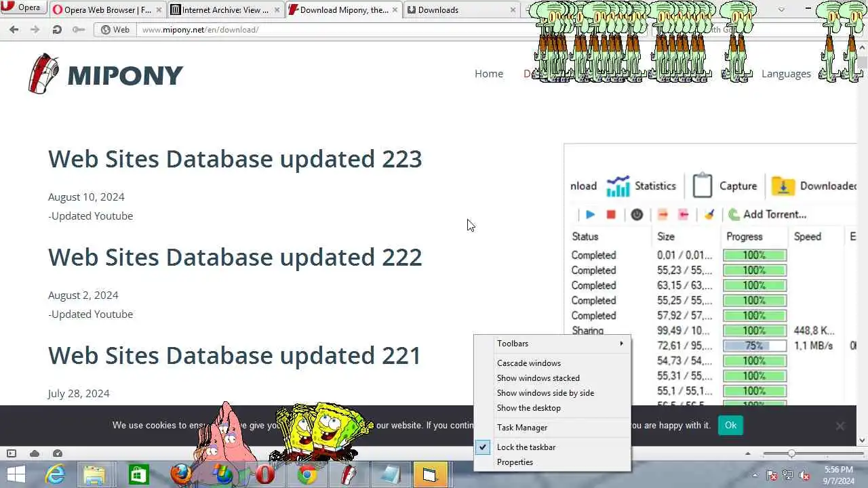The image size is (868, 488).
Task: Switch to the Opera Web Browser tab
Action: (x=107, y=10)
